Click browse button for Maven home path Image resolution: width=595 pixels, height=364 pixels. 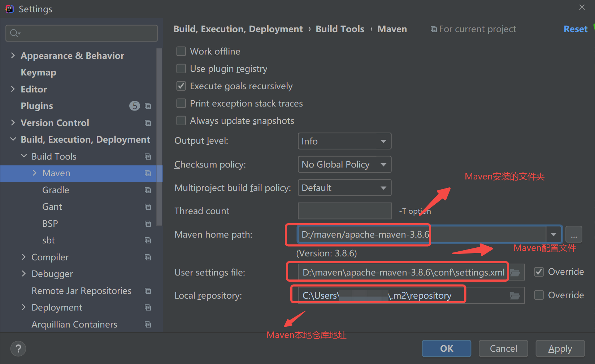coord(574,235)
